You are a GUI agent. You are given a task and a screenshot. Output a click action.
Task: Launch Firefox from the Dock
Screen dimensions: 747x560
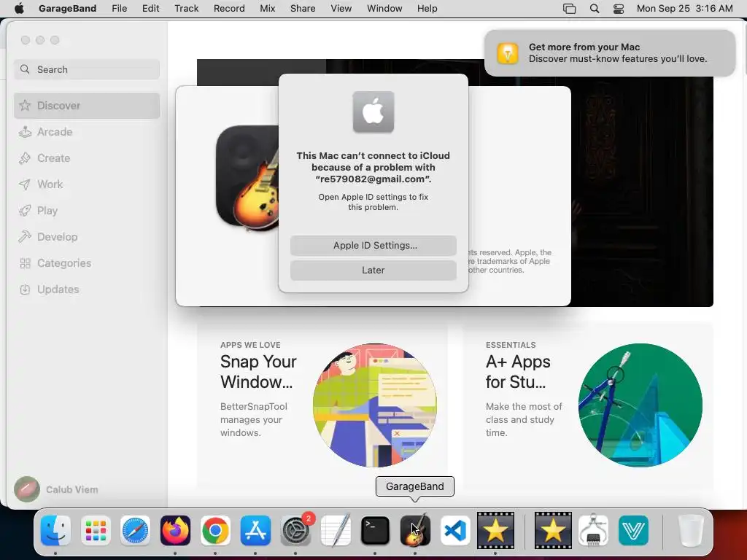point(175,530)
